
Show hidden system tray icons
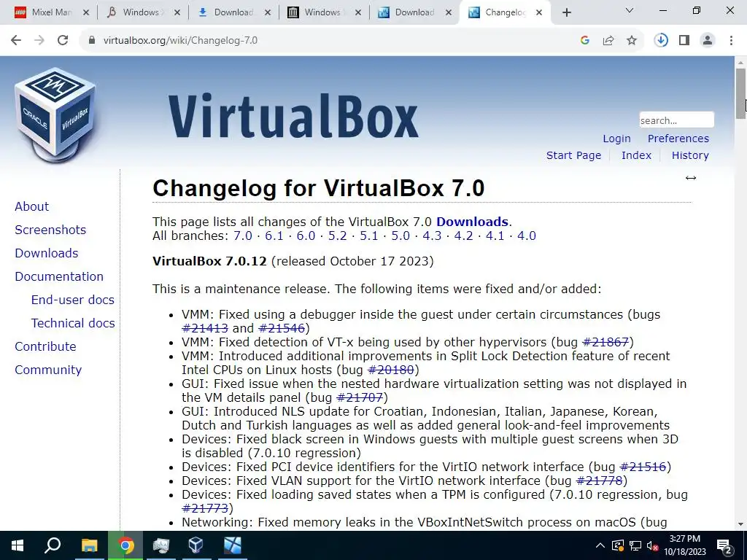tap(600, 545)
